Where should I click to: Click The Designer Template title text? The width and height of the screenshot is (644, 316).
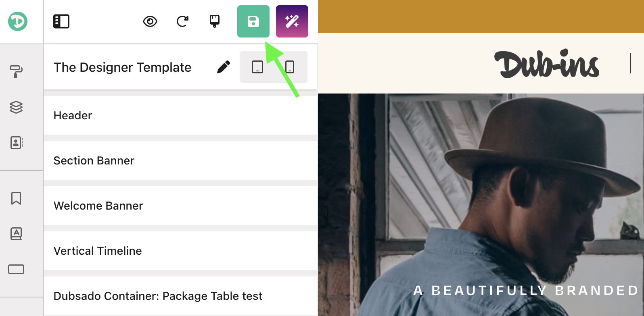click(123, 67)
